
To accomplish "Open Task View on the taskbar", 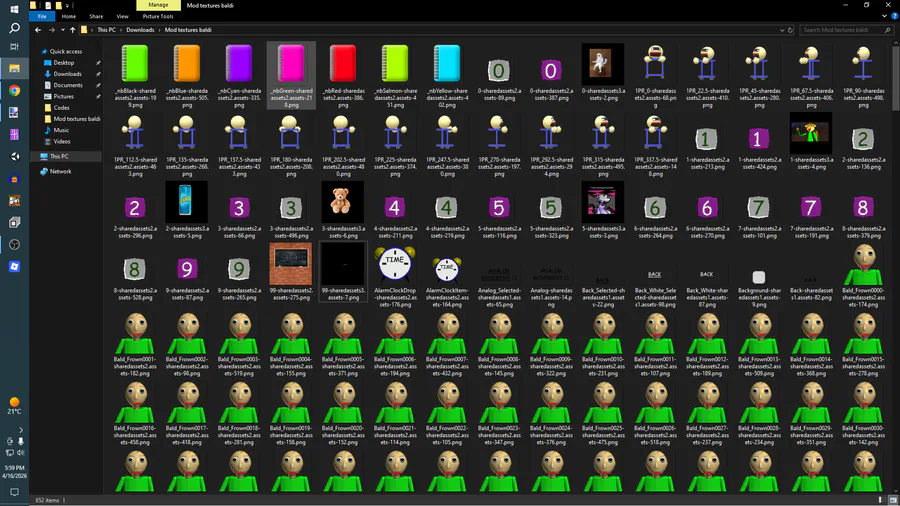I will click(x=14, y=46).
